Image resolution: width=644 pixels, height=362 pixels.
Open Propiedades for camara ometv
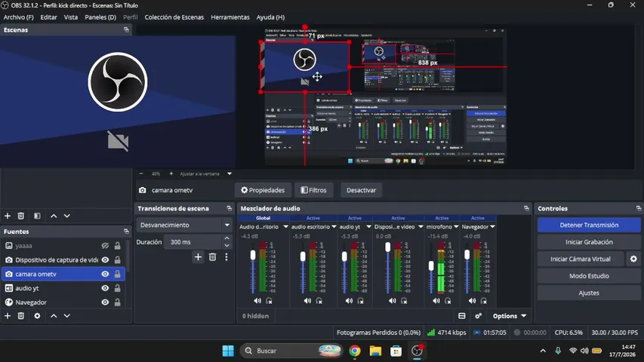(x=263, y=190)
